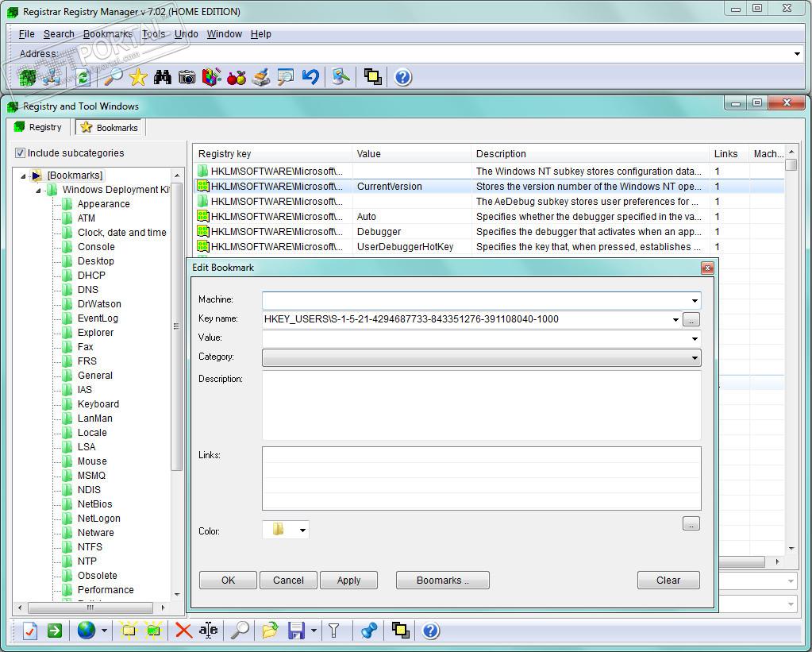The image size is (812, 652).
Task: Click the Cancel button
Action: pyautogui.click(x=288, y=580)
